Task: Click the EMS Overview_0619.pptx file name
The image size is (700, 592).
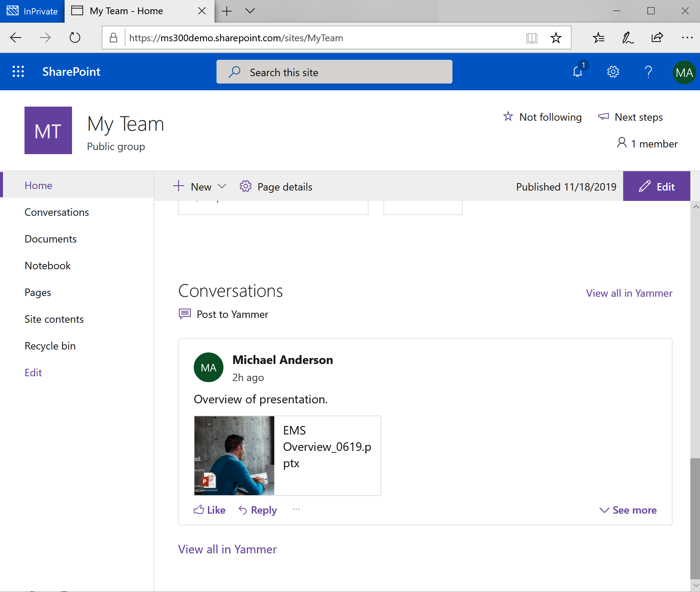Action: [x=327, y=447]
